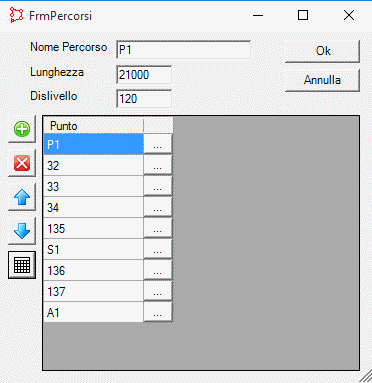Select the row for point 33
The image size is (372, 383).
tap(93, 186)
